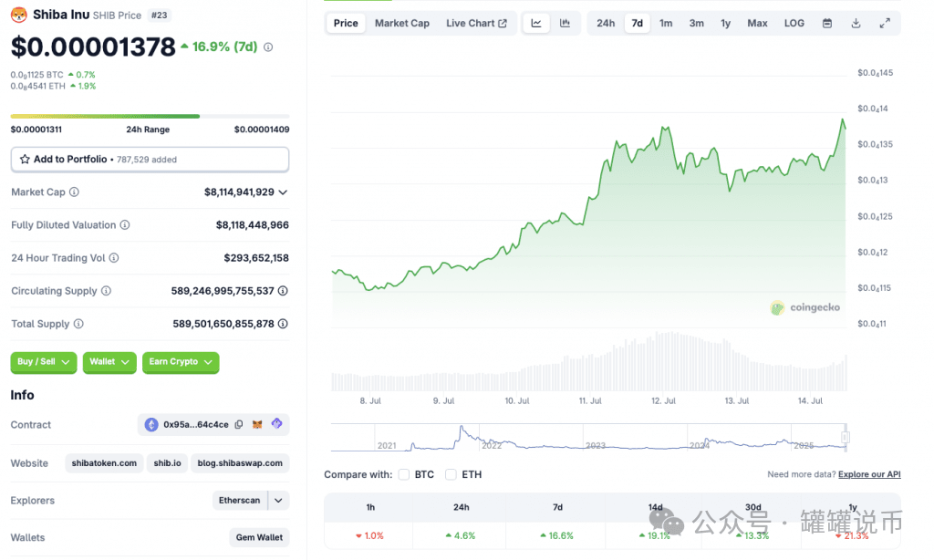Download chart data with download icon
Viewport: 934px width, 560px height.
pyautogui.click(x=856, y=23)
